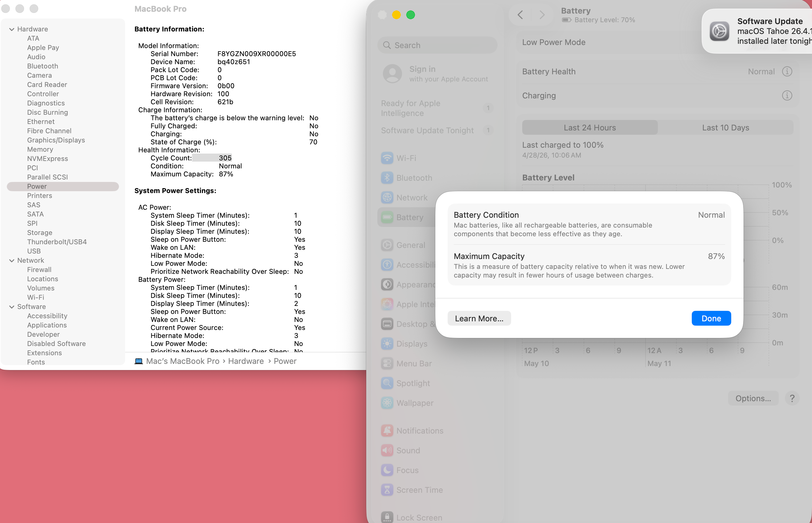Click the help question mark button
Screen dimensions: 812x523
[792, 398]
